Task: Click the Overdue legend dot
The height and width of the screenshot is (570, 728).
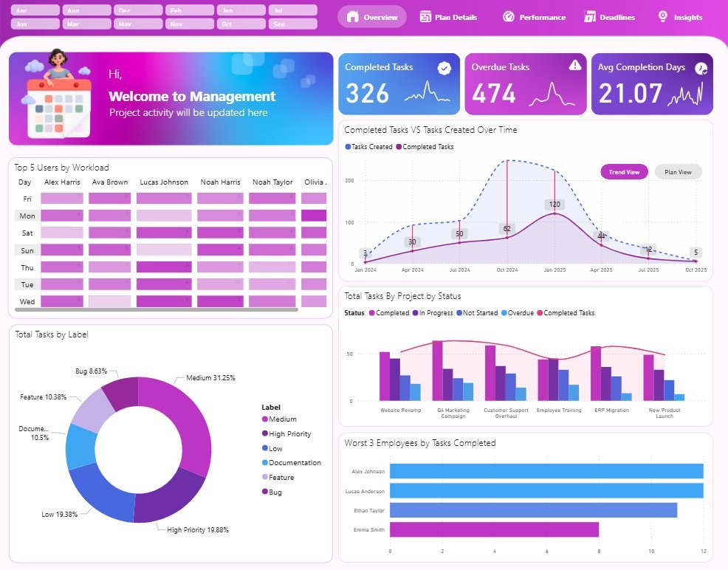Action: pyautogui.click(x=504, y=313)
